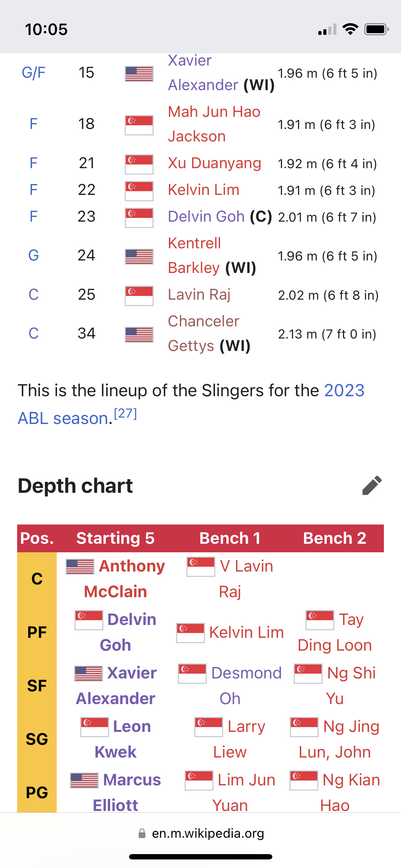Tap the C position link for number 25
Viewport: 401px width, 868px height.
click(x=34, y=295)
